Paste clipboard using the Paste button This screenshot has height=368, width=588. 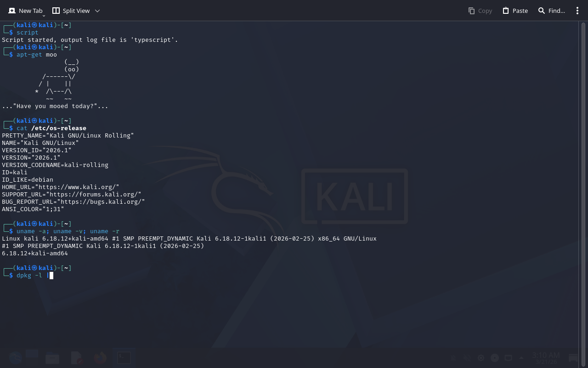point(515,11)
